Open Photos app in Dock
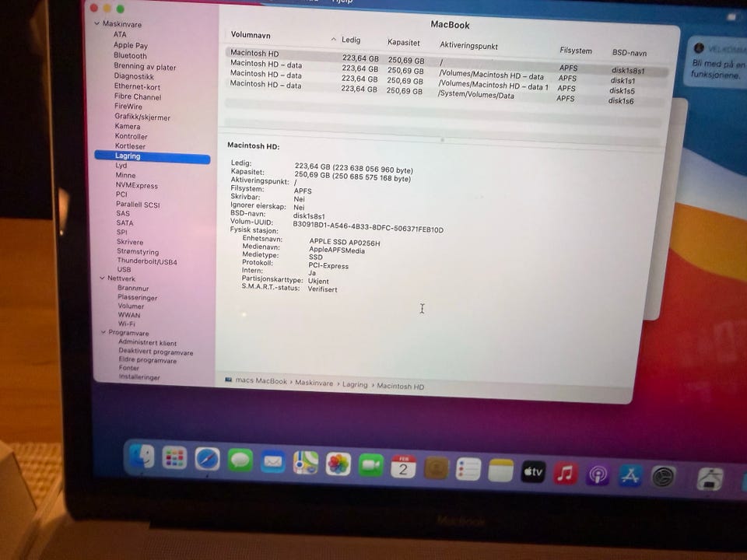The width and height of the screenshot is (747, 560). (338, 464)
